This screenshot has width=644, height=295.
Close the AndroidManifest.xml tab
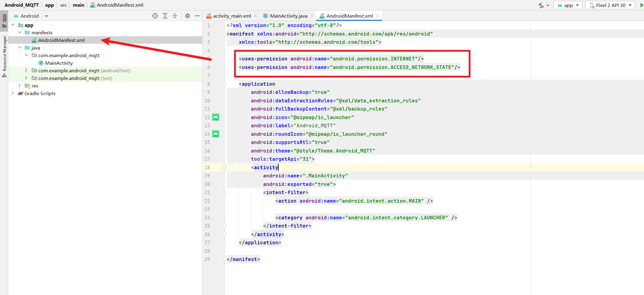378,16
